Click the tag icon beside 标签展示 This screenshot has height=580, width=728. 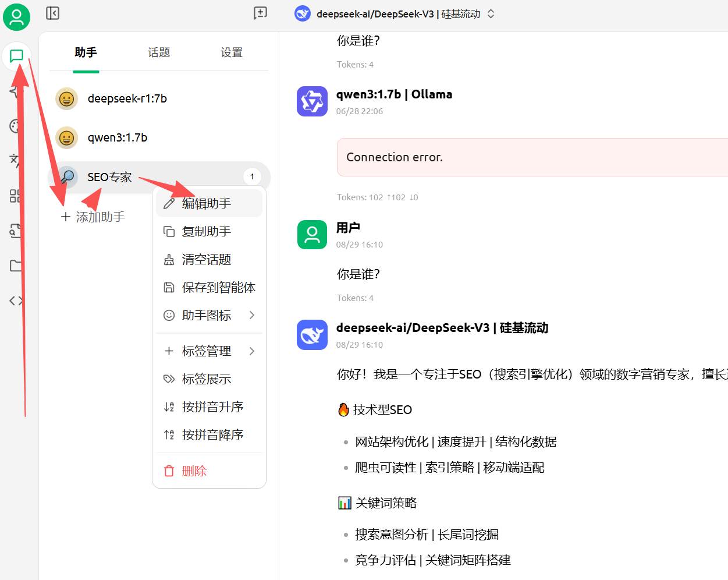(169, 379)
